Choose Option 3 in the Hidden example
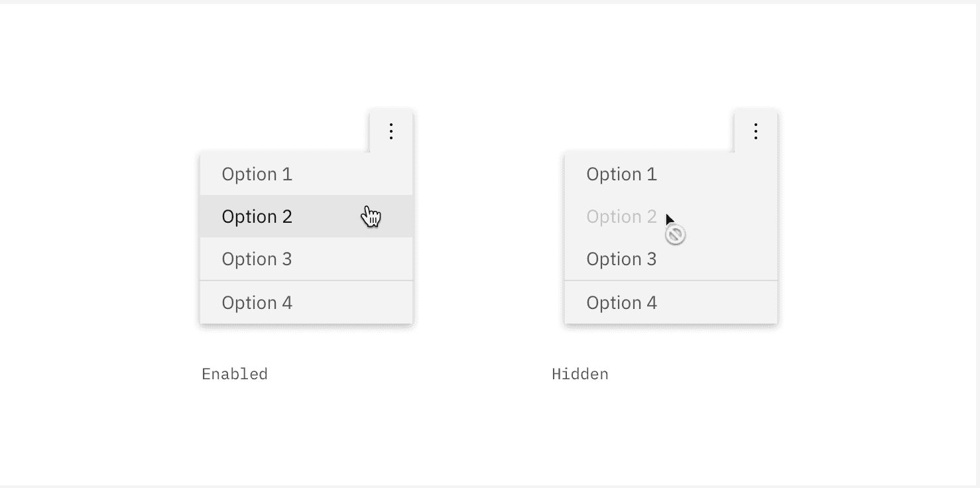The width and height of the screenshot is (980, 488). coord(621,259)
